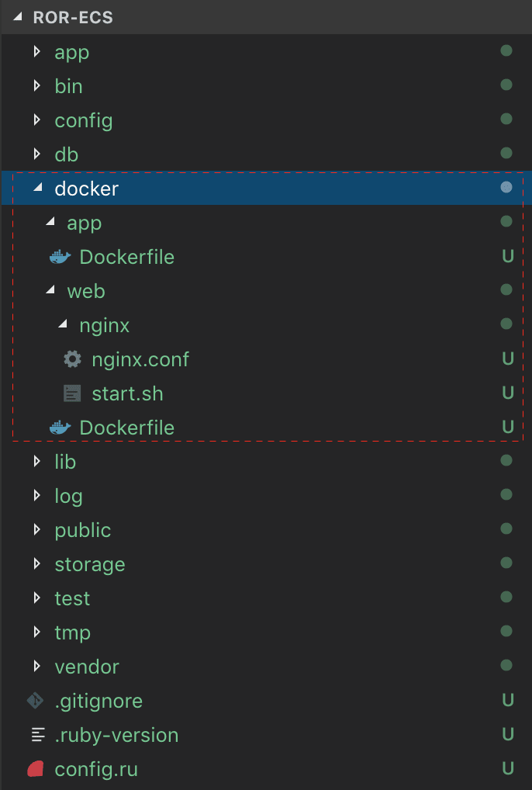Click the status dot on docker row
532x790 pixels.
pyautogui.click(x=506, y=188)
